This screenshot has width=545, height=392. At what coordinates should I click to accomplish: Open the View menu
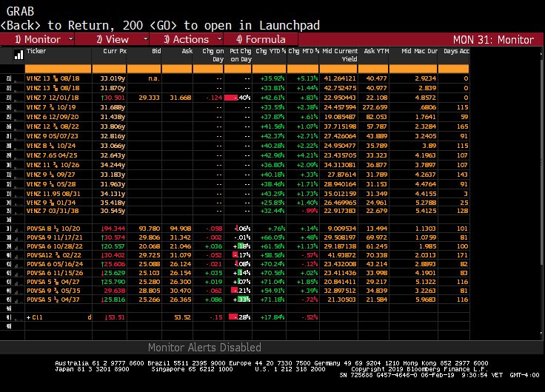[113, 39]
